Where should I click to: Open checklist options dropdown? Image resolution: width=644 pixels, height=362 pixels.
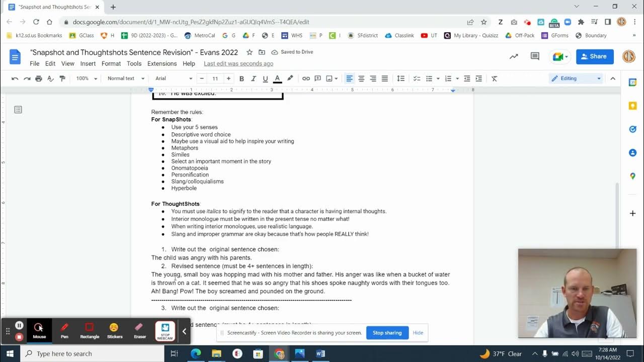pos(417,78)
